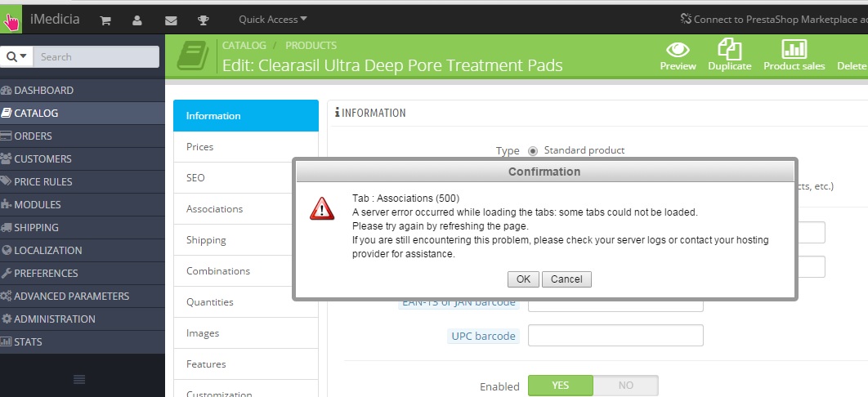This screenshot has width=868, height=397.
Task: Open the Dashboard menu
Action: pos(83,90)
